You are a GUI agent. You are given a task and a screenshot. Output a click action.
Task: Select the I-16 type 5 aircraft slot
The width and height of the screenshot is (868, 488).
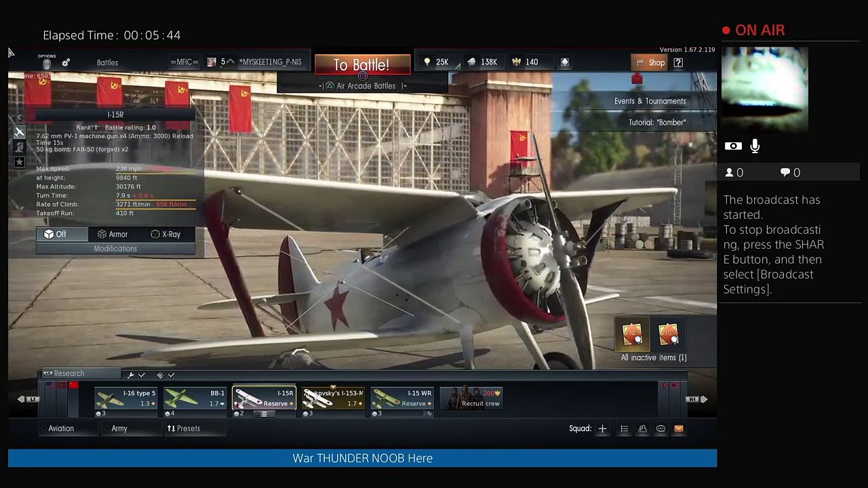125,403
